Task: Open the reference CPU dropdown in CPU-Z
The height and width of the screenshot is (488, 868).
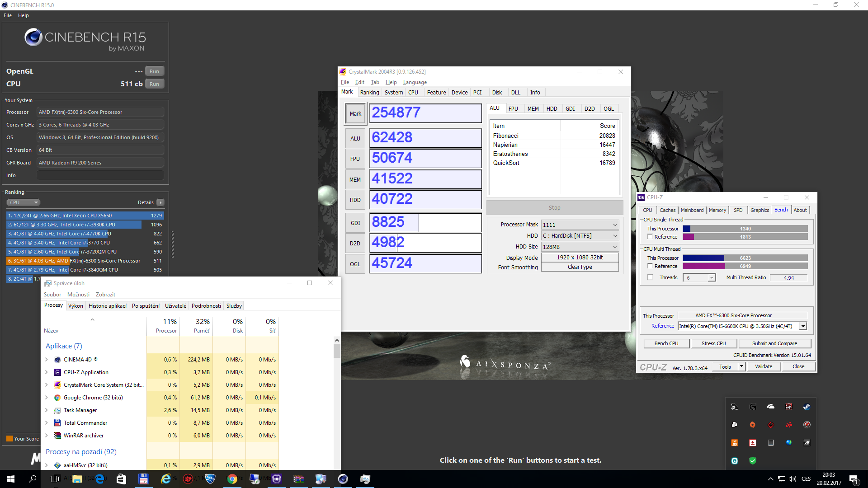Action: [803, 326]
